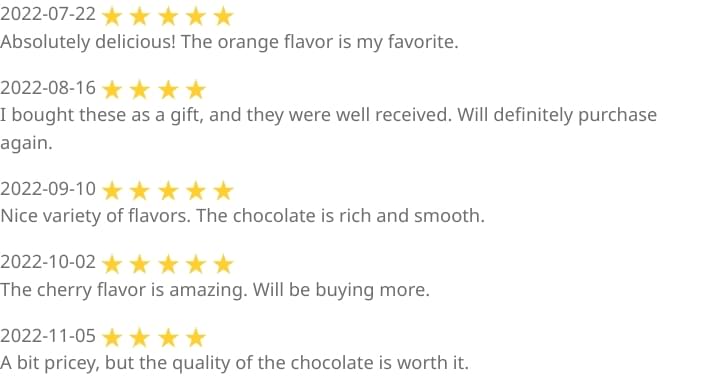Viewport: 708px width, 388px height.
Task: Select the 2022-07-22 review date
Action: click(x=48, y=14)
